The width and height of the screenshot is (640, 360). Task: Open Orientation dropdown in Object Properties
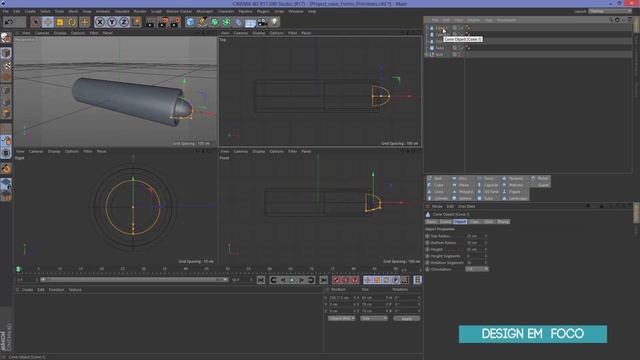477,269
